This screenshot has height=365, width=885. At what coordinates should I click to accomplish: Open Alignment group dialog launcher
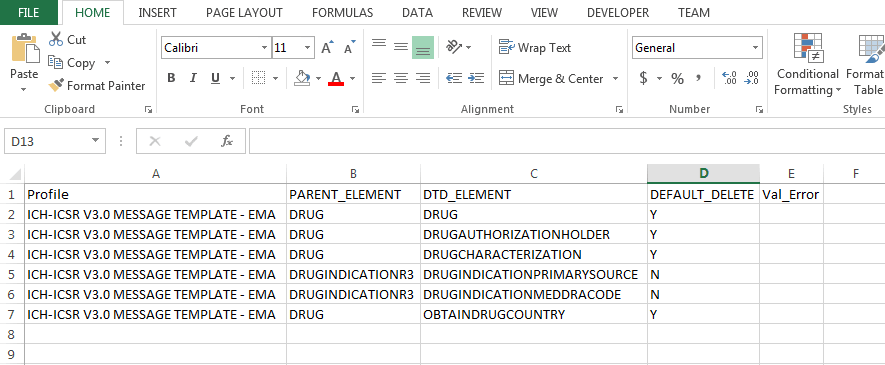click(619, 110)
